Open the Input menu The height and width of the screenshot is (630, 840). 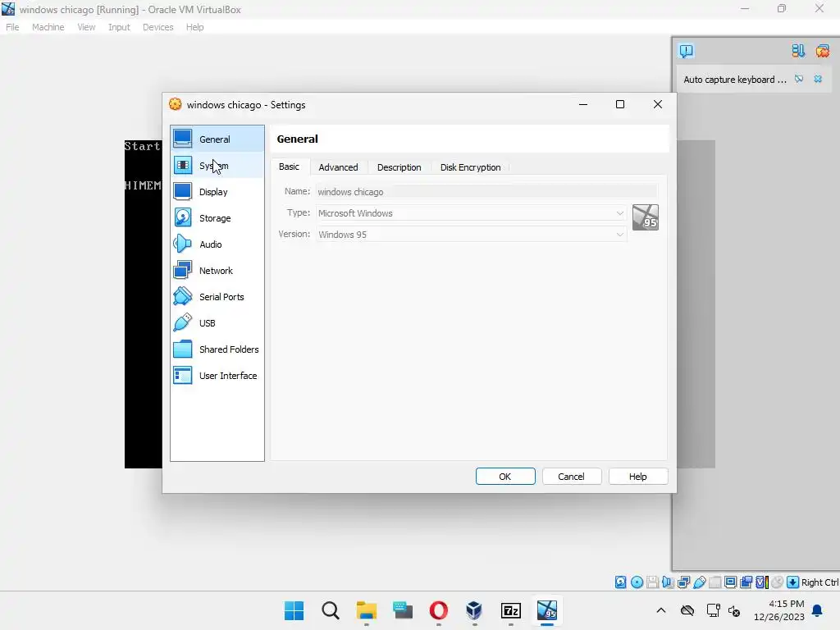(x=119, y=27)
